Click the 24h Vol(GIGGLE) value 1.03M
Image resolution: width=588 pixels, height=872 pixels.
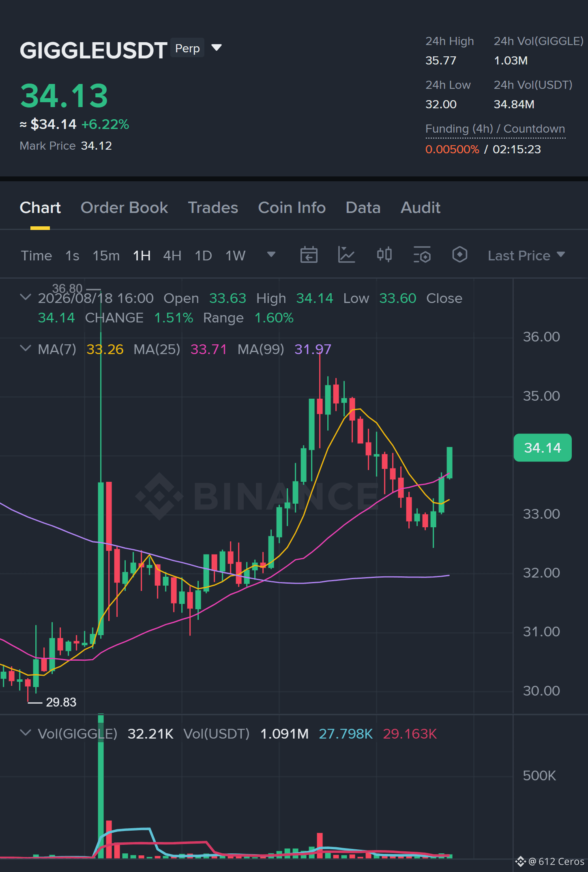point(511,60)
